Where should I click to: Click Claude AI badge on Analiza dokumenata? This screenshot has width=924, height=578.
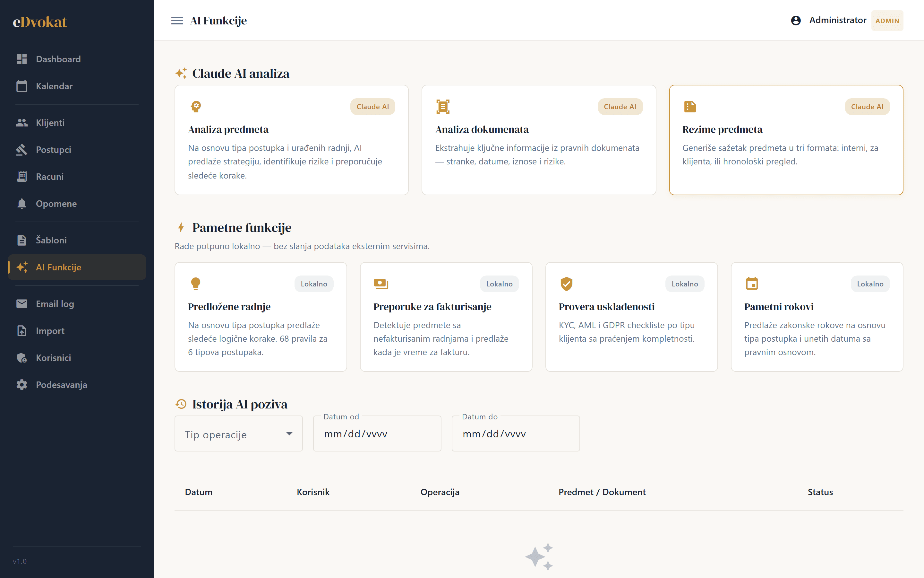tap(620, 107)
